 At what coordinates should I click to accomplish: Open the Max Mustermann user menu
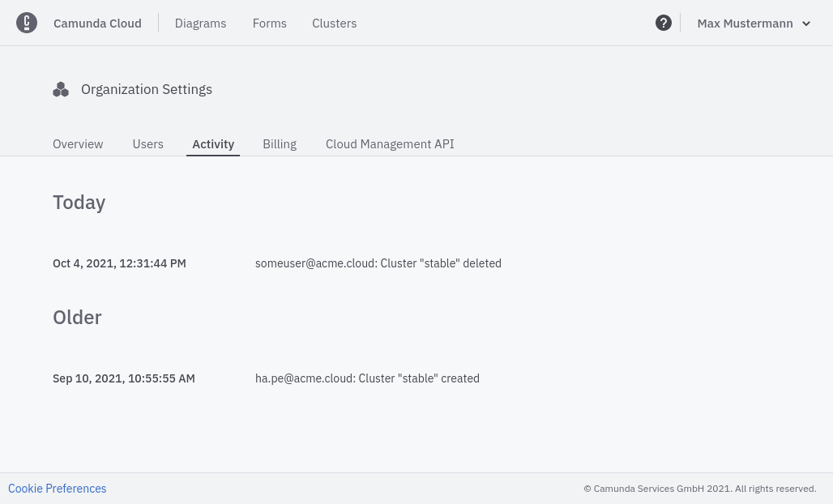point(745,23)
